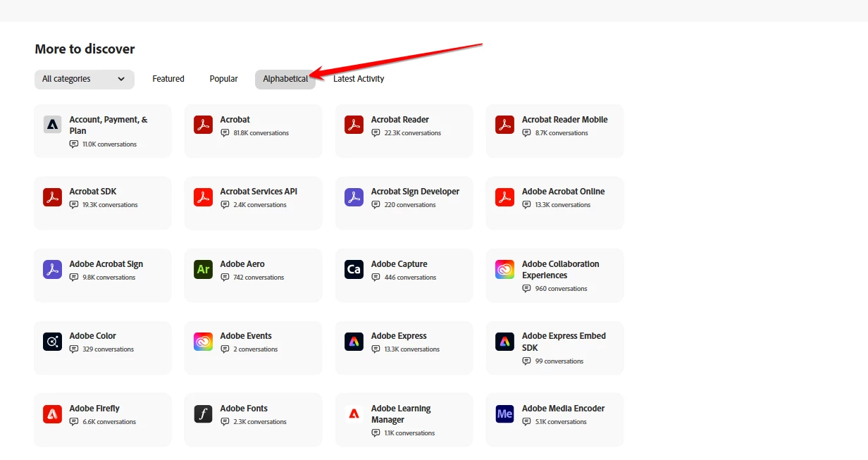Screen dimensions: 868x460
Task: Switch to the Popular tab
Action: pos(223,79)
